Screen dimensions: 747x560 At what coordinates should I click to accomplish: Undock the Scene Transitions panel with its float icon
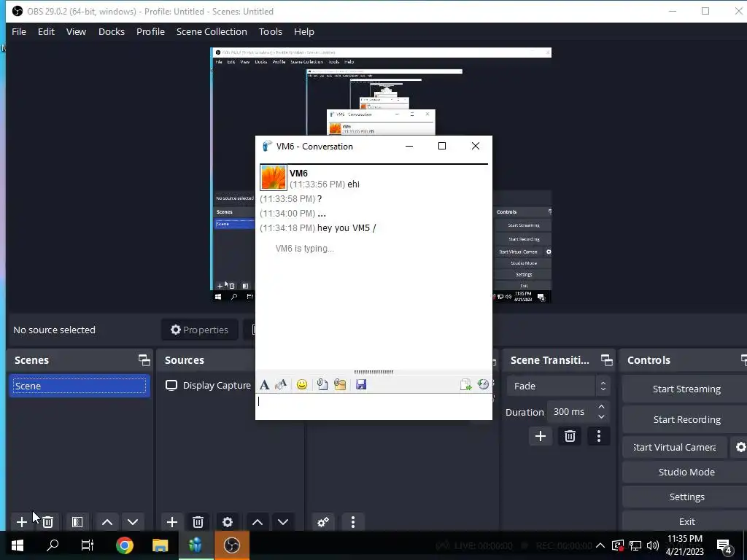(606, 360)
